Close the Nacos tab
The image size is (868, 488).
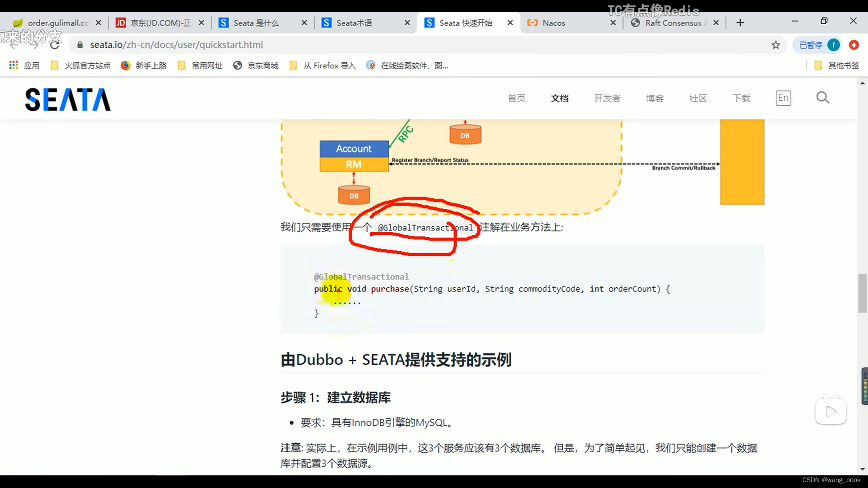613,23
